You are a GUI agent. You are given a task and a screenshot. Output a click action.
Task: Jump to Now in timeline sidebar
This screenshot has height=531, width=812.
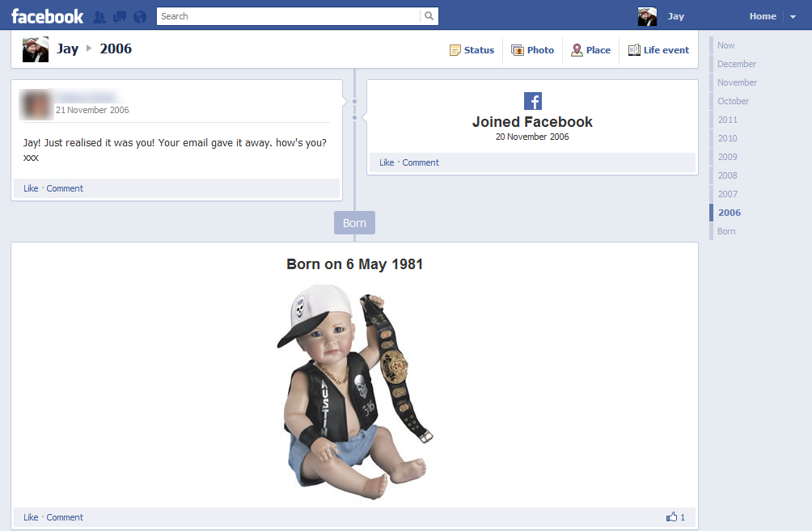[x=725, y=45]
